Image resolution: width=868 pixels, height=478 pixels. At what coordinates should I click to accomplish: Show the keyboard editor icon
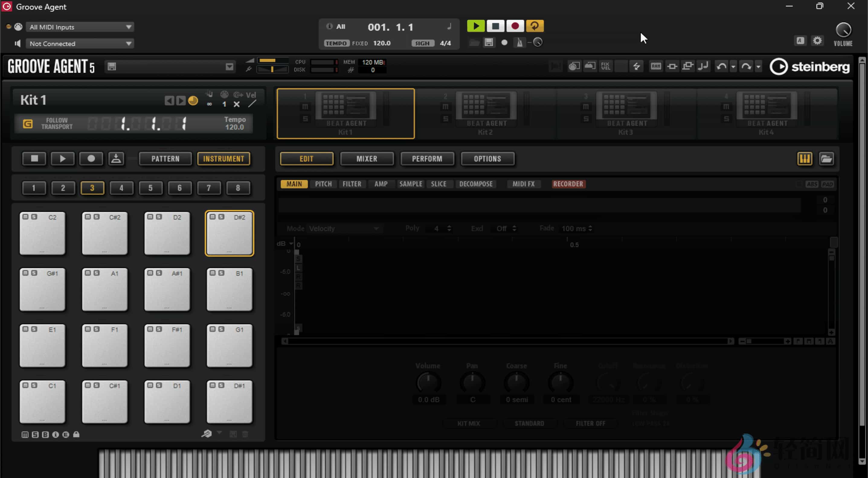click(x=804, y=158)
